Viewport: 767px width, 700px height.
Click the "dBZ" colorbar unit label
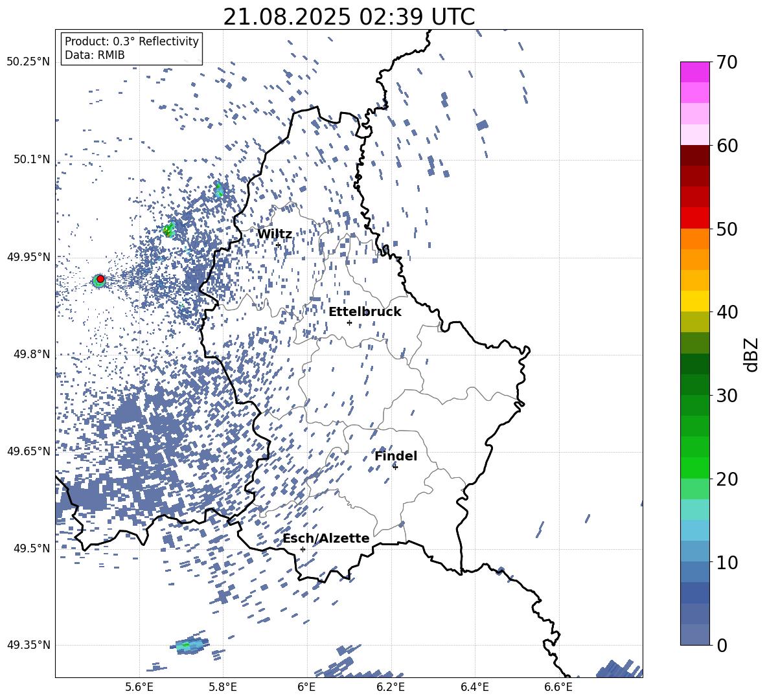pos(752,354)
